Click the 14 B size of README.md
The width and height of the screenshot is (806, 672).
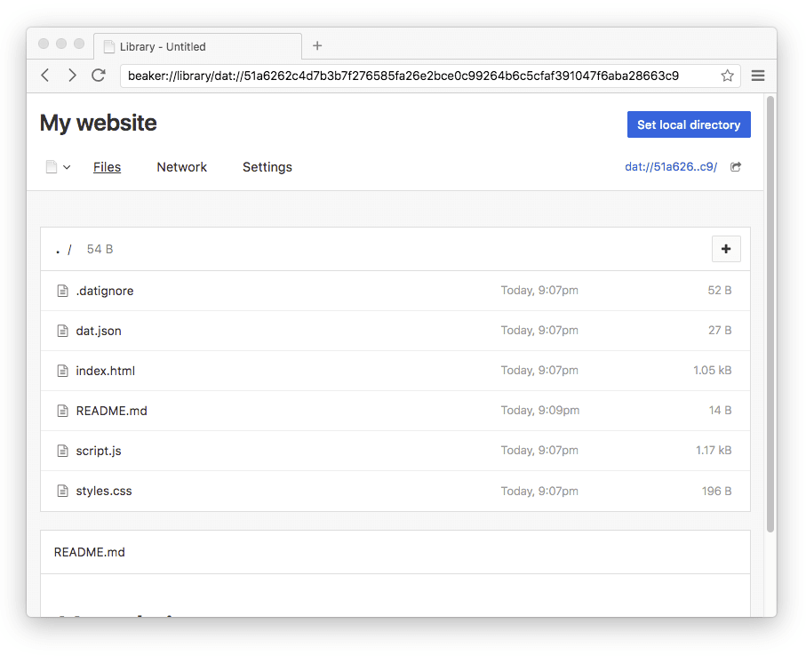coord(720,411)
